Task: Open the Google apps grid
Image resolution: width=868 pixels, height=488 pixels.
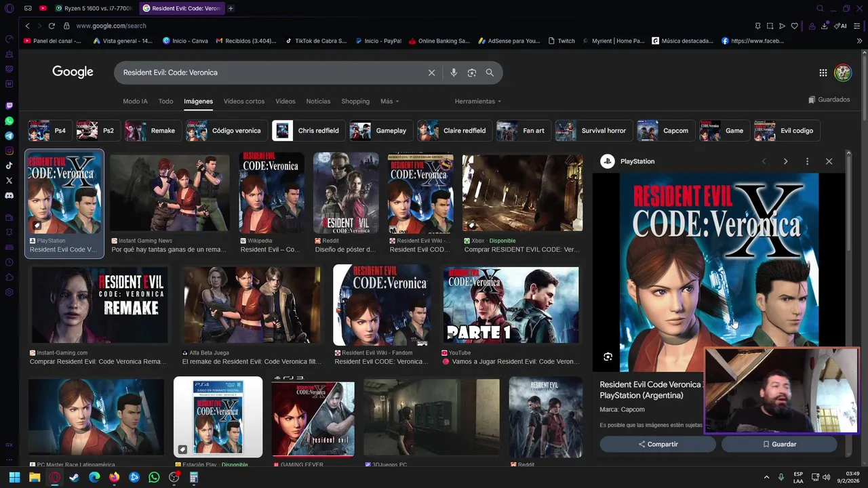Action: pyautogui.click(x=823, y=73)
